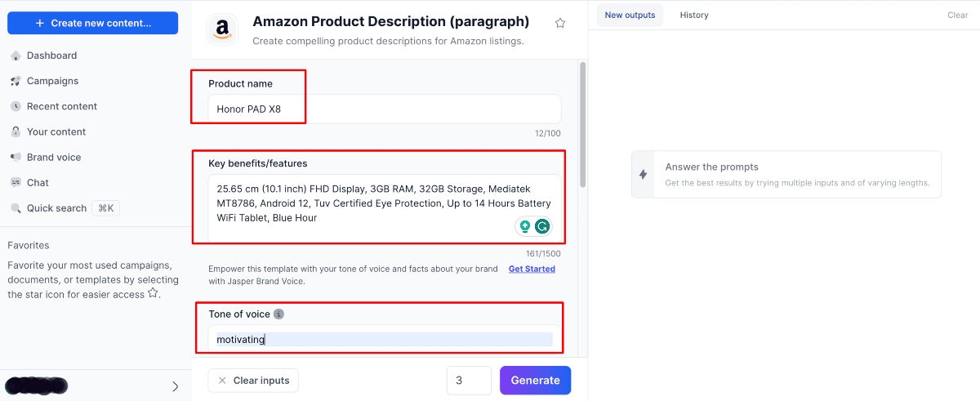
Task: Open Quick search
Action: 56,208
